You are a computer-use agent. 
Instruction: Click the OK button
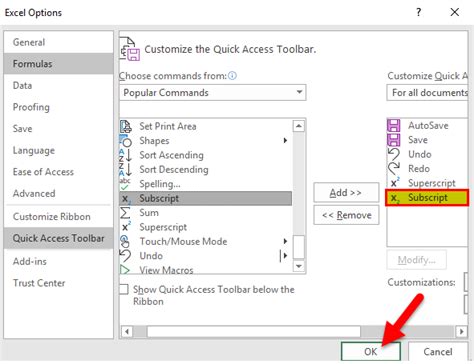coord(371,352)
